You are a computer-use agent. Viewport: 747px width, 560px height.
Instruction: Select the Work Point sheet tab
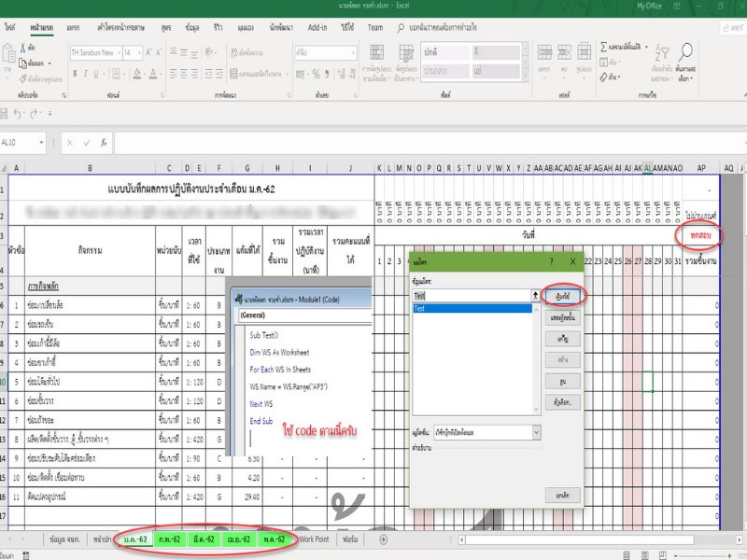312,539
